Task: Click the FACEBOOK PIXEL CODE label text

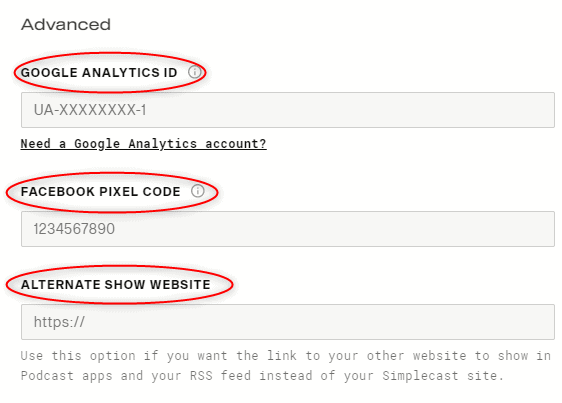Action: [x=100, y=191]
